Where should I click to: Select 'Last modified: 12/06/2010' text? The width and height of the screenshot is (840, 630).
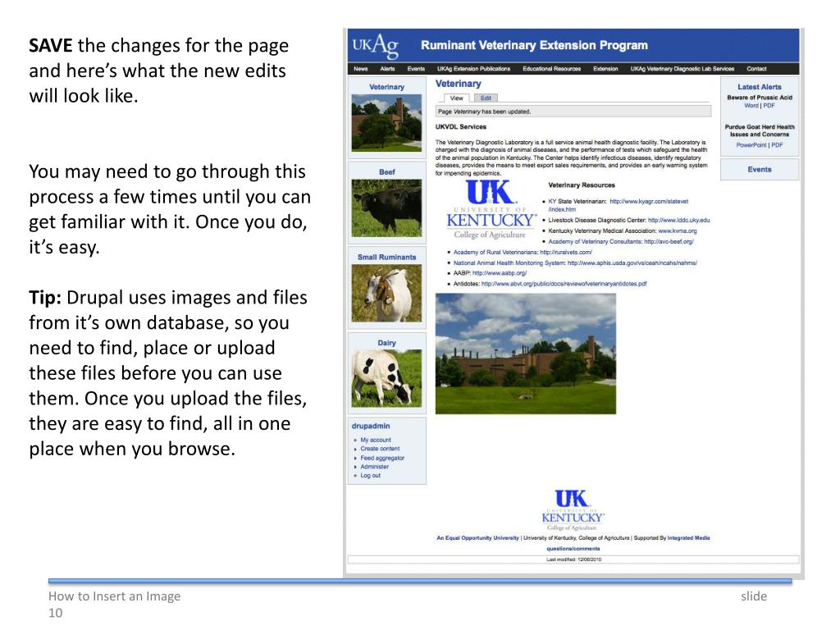tap(573, 559)
